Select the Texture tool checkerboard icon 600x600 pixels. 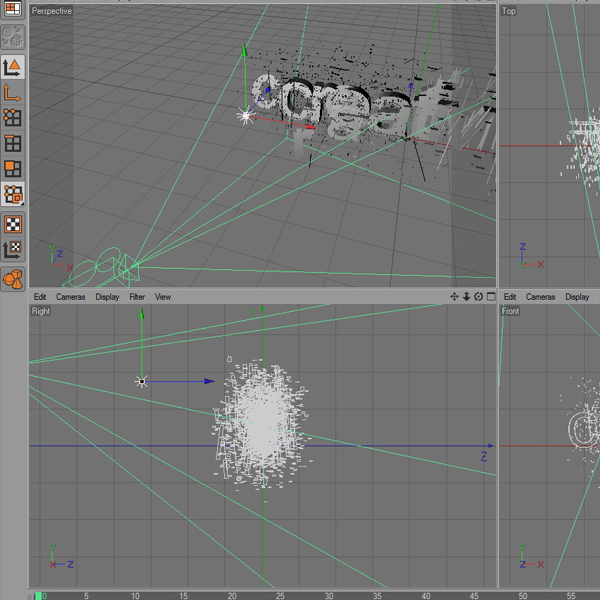(13, 224)
